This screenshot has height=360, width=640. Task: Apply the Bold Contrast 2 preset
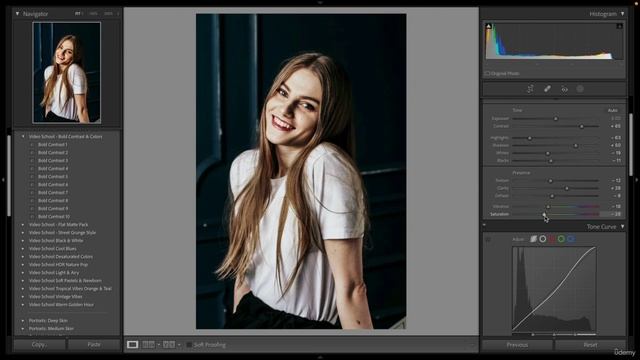click(x=53, y=152)
